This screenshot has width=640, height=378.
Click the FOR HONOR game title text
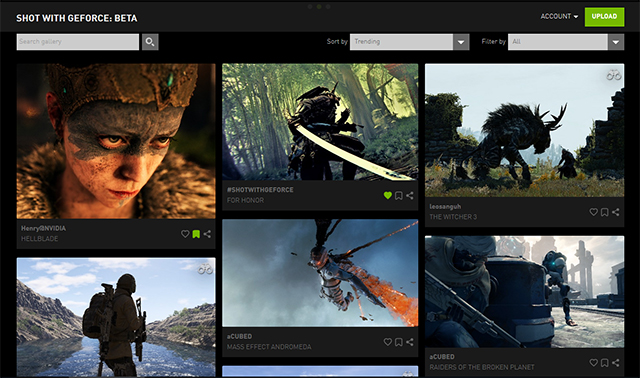pos(245,200)
